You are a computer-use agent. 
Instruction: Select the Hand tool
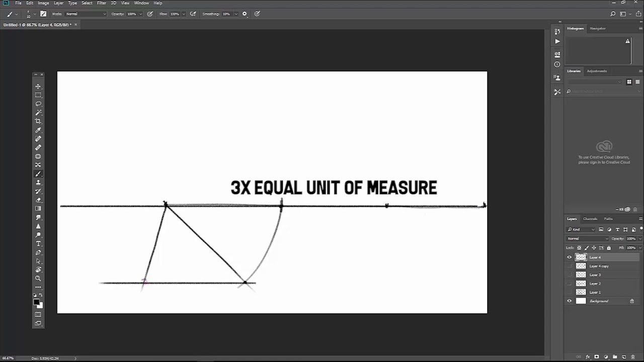pyautogui.click(x=38, y=270)
